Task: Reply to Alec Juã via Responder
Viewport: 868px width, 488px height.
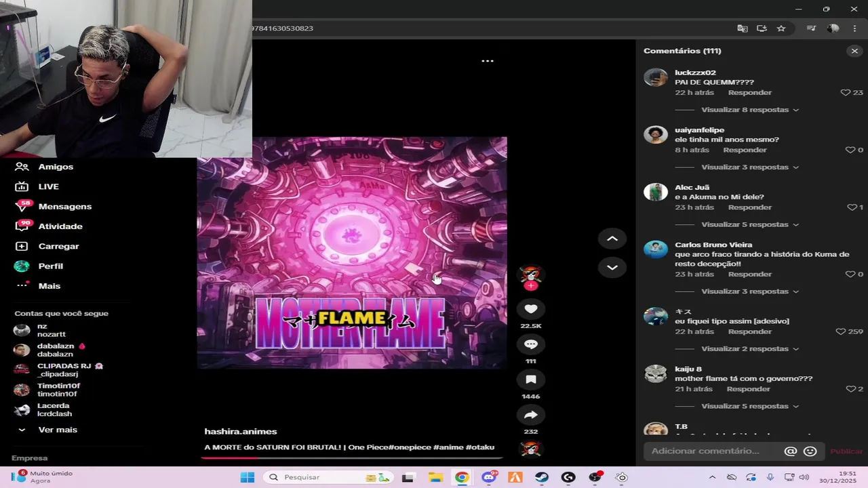Action: point(750,207)
